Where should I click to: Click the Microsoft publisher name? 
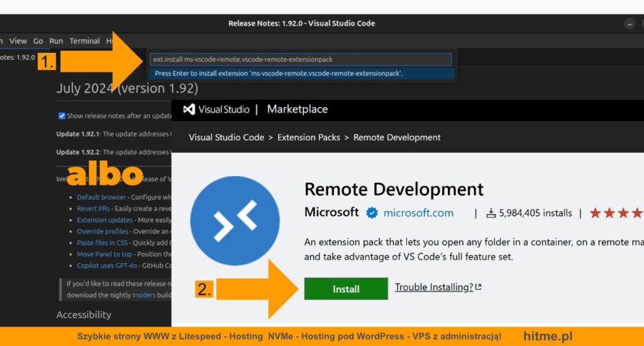[331, 212]
